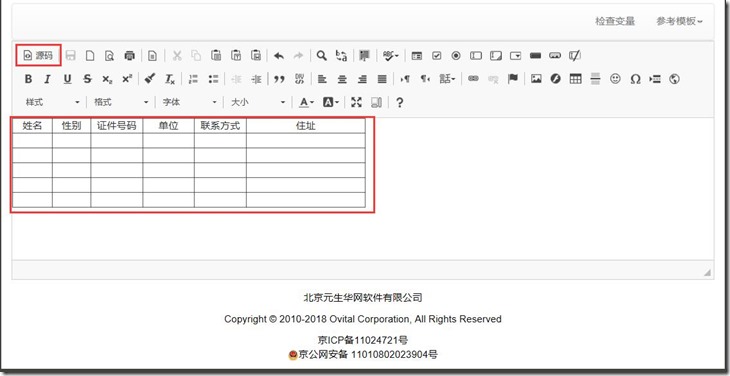Image resolution: width=730 pixels, height=376 pixels.
Task: Undo the last action
Action: 279,56
